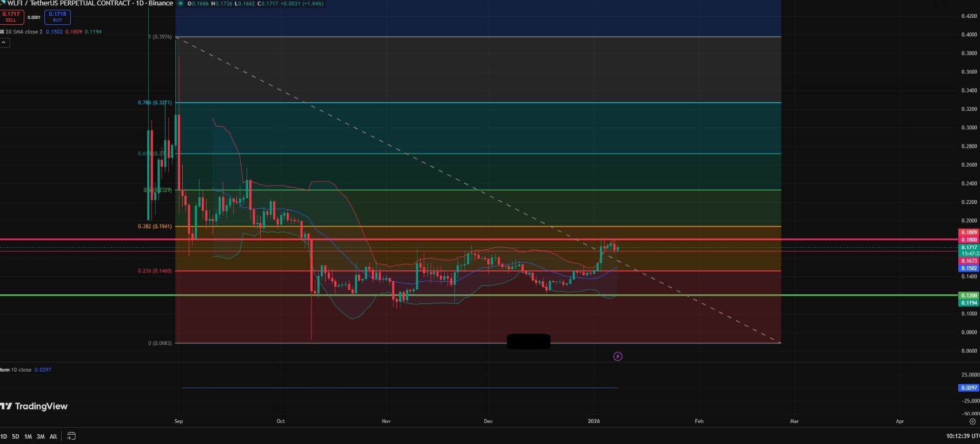Click the Sep label on time axis
This screenshot has height=444, width=980.
[179, 421]
